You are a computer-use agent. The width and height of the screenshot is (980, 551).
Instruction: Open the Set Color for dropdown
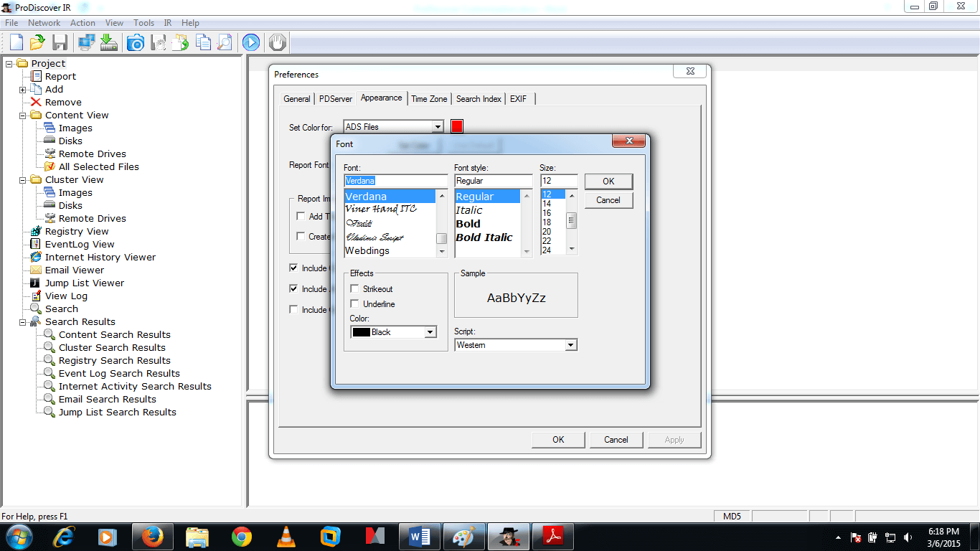tap(437, 126)
